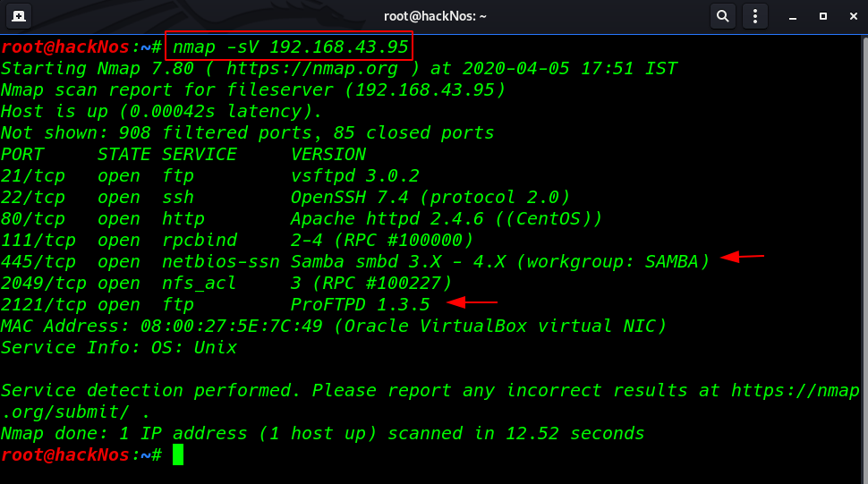Click the netbios-ssn service name
868x484 pixels.
[x=221, y=262]
